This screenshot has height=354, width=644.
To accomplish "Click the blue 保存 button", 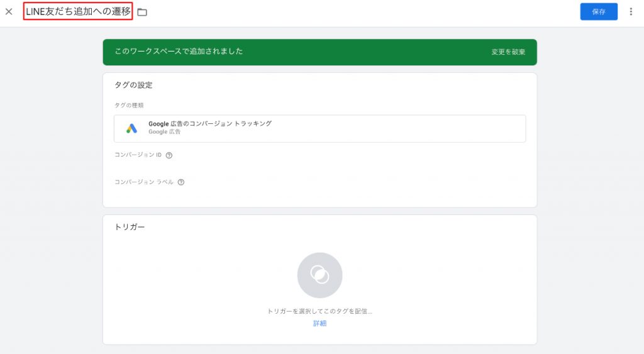I will 599,11.
